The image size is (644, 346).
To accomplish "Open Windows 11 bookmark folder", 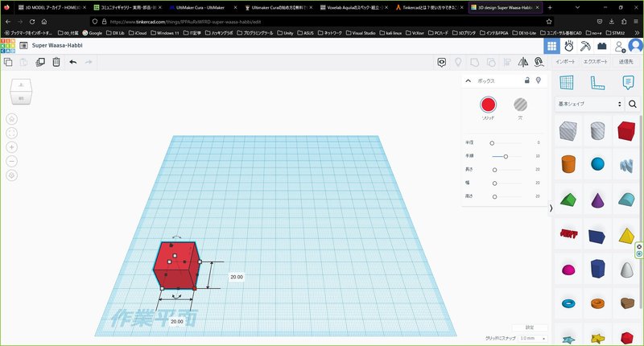I will 163,33.
